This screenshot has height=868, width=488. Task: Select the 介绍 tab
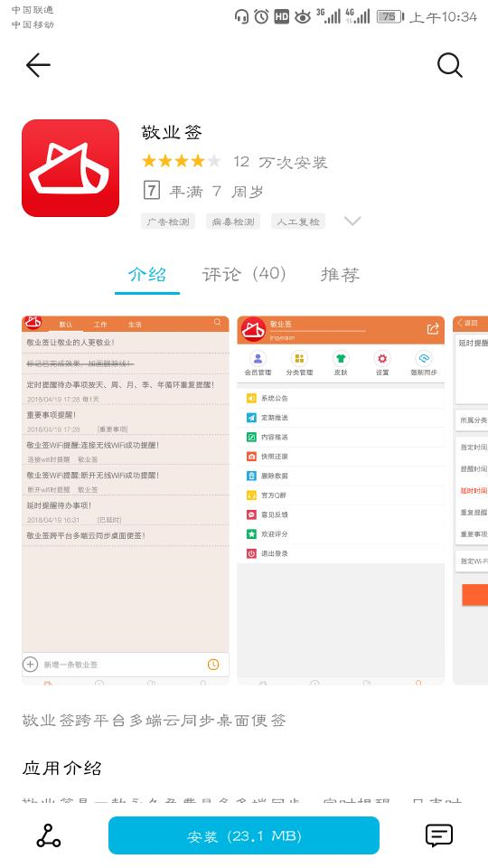(x=147, y=274)
